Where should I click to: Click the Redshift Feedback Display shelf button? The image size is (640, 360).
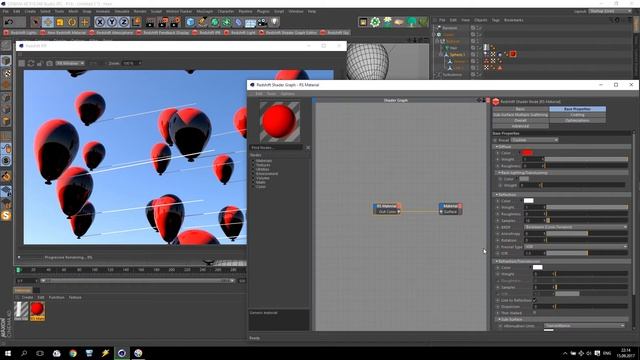(163, 32)
